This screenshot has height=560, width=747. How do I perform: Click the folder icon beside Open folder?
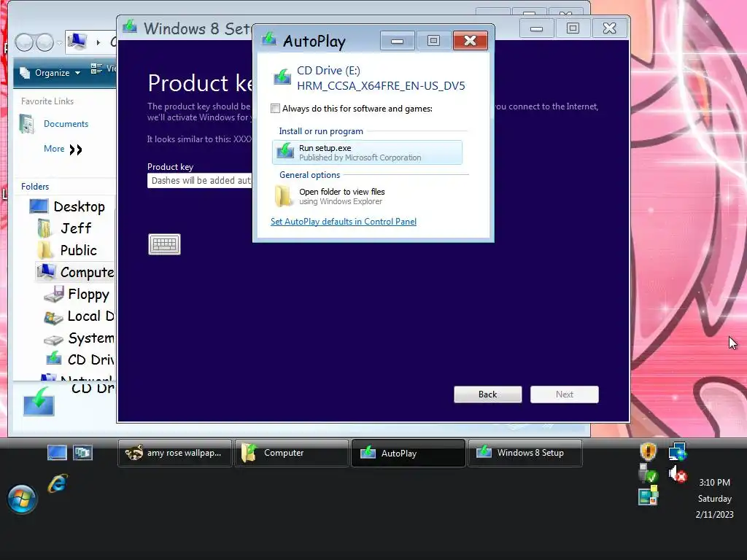[284, 195]
